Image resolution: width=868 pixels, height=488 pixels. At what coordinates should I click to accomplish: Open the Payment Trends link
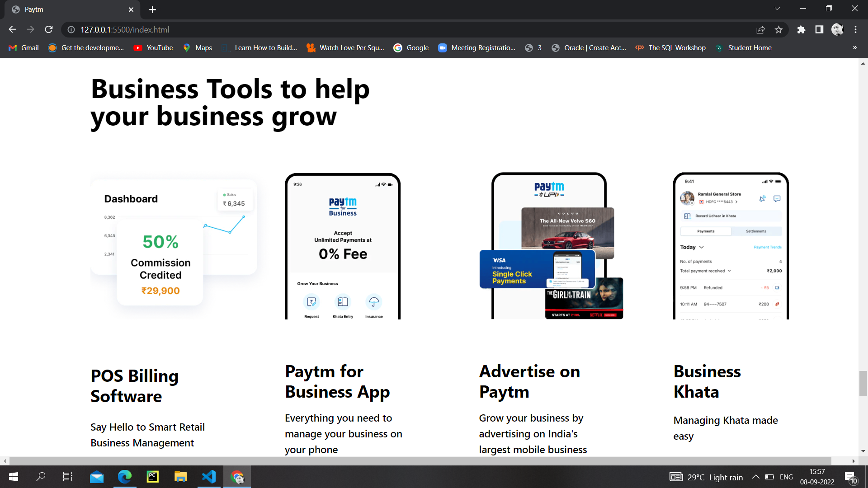click(768, 247)
